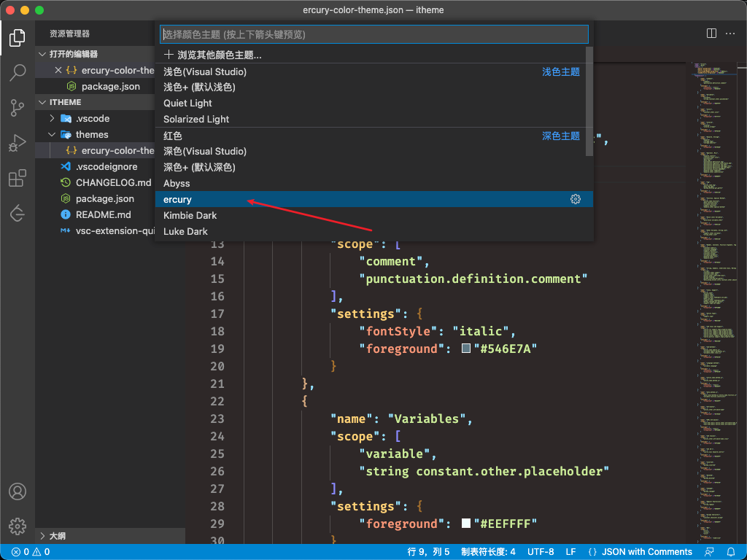Select Abyss theme
The width and height of the screenshot is (747, 560).
pyautogui.click(x=374, y=183)
